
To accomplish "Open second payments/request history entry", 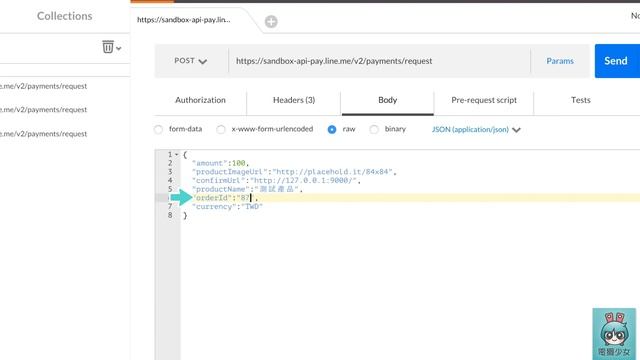I will (x=44, y=110).
